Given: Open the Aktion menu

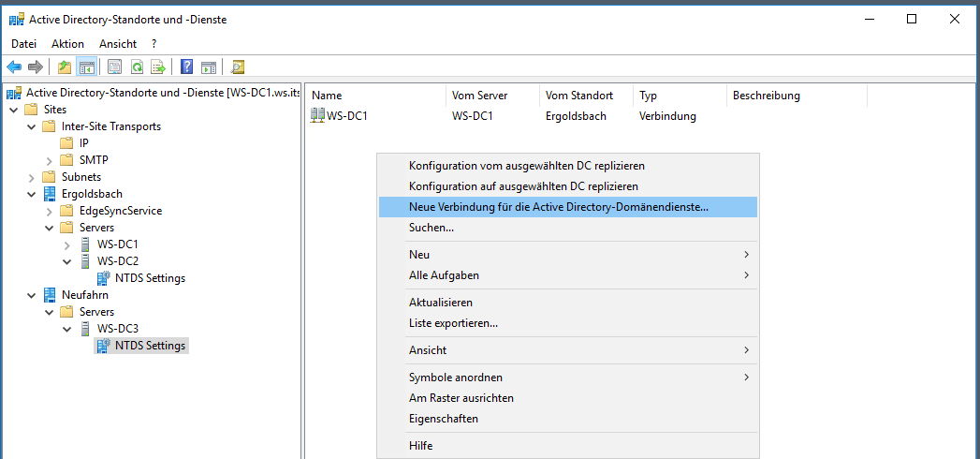Looking at the screenshot, I should point(67,44).
